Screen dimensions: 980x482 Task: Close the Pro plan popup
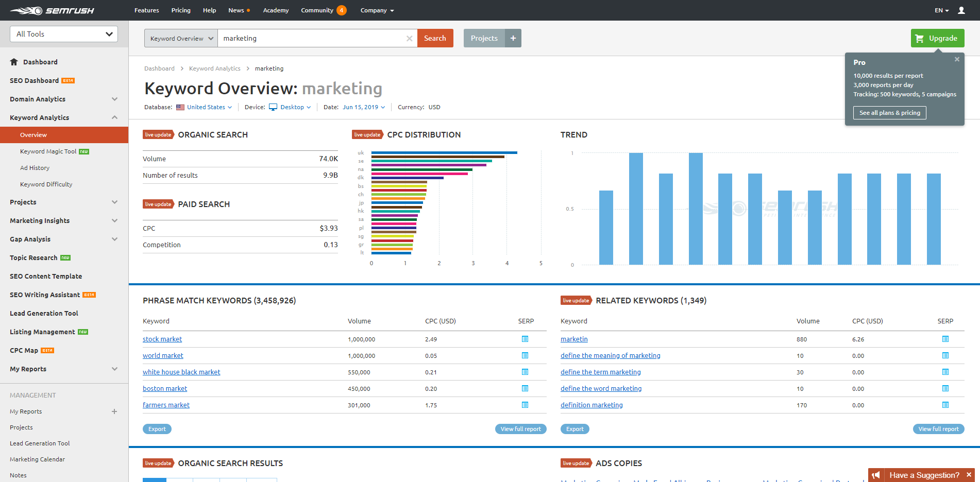(957, 59)
